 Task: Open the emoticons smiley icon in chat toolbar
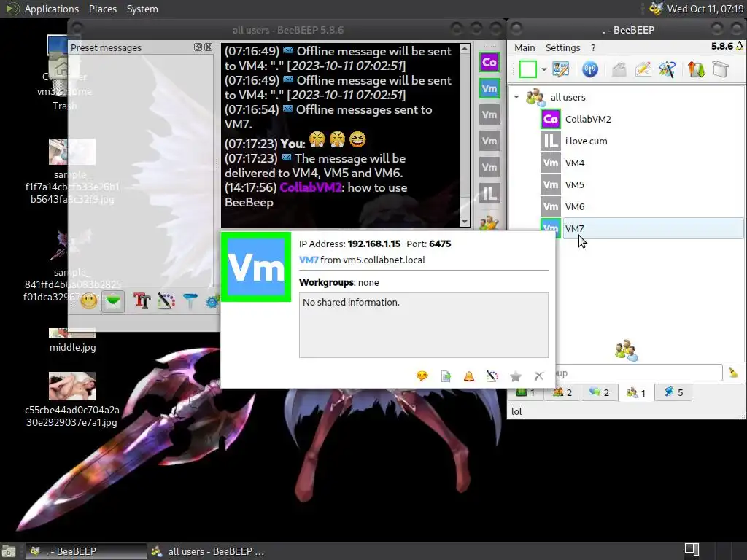click(x=88, y=301)
